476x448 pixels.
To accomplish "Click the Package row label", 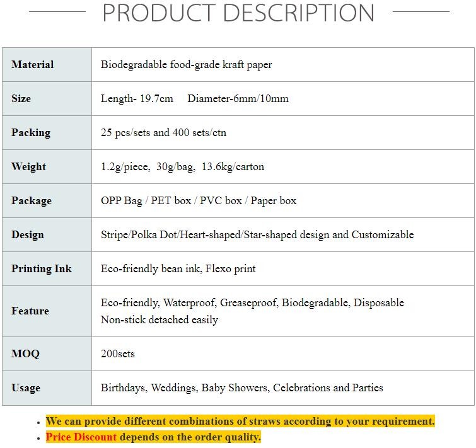I will tap(32, 200).
